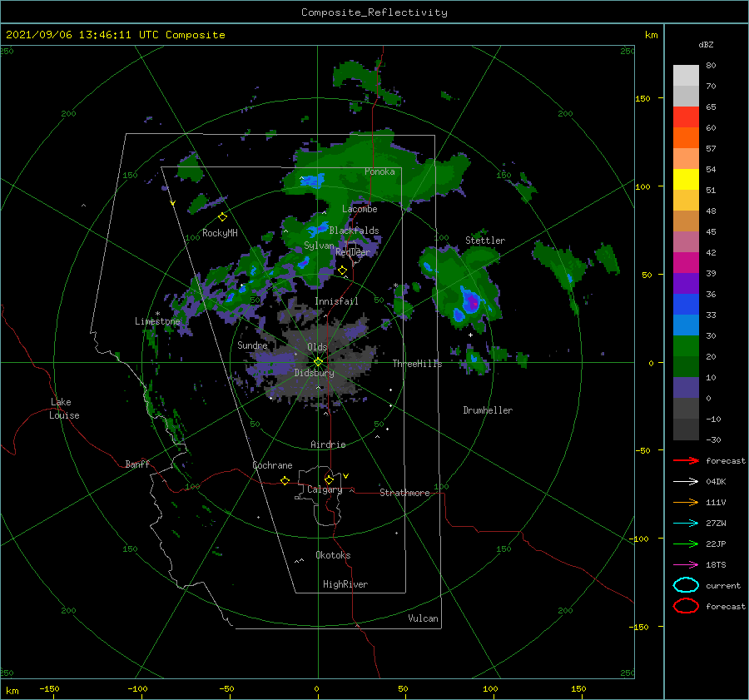This screenshot has height=700, width=749.
Task: Click the Sundre label
Action: tap(252, 345)
